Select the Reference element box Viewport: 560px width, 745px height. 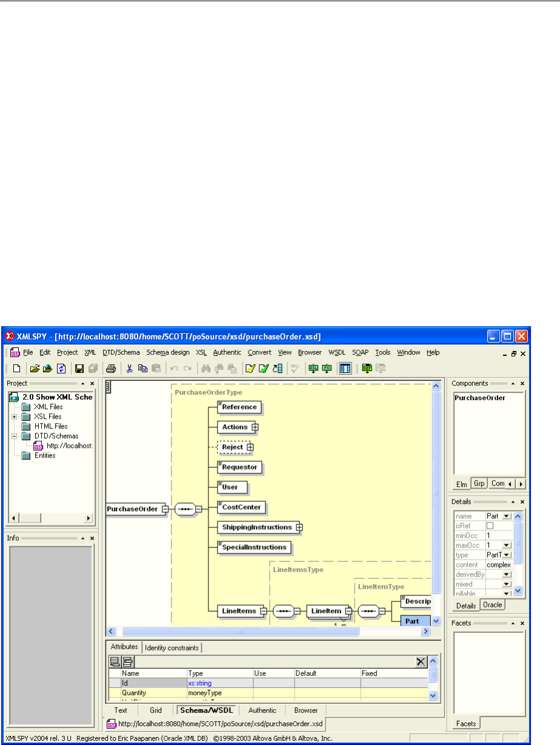click(x=239, y=407)
